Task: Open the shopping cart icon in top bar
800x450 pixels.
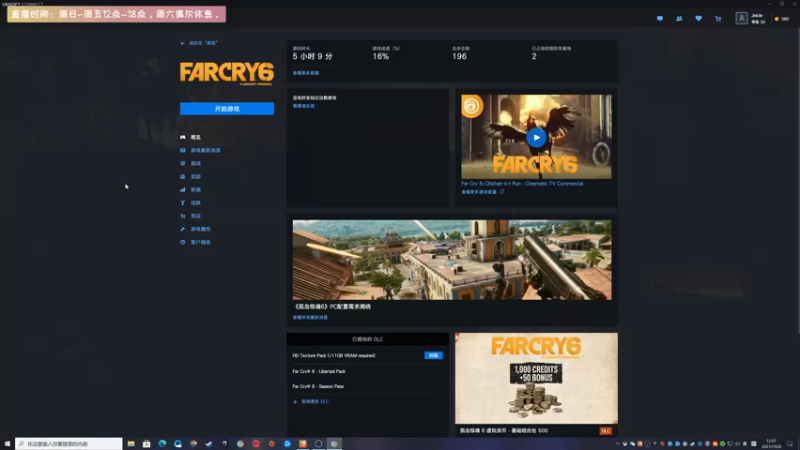Action: pos(718,19)
